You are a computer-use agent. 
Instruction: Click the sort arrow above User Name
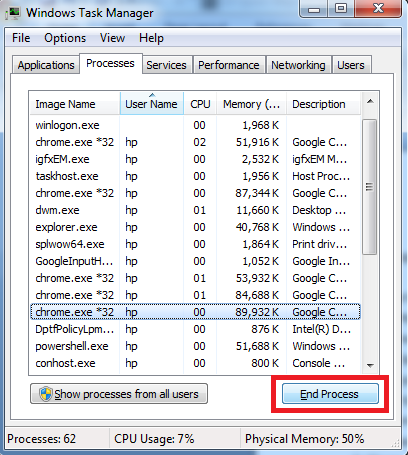(x=152, y=95)
